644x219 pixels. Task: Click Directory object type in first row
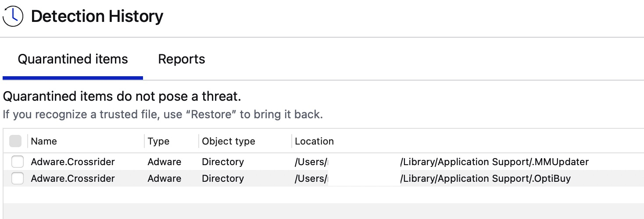click(x=222, y=162)
